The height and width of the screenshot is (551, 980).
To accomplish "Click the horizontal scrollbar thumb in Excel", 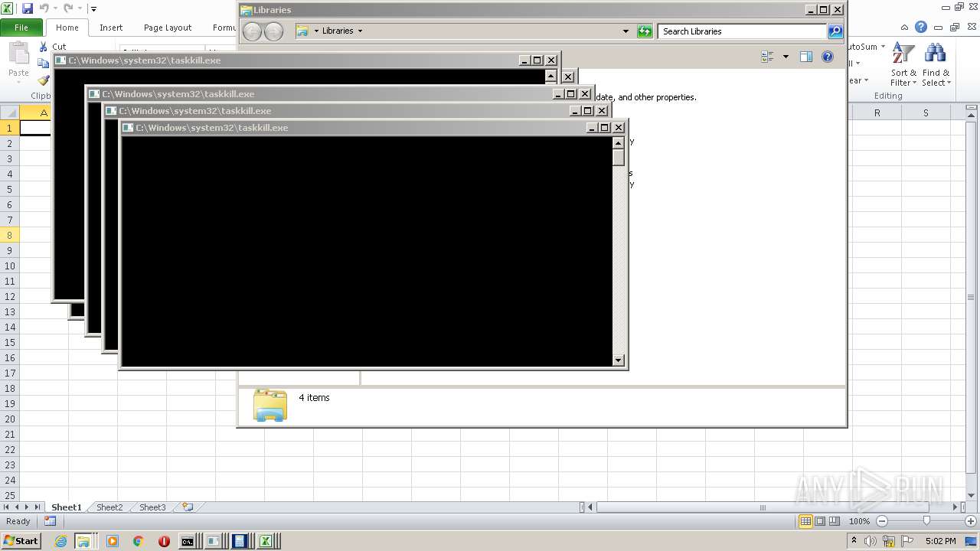I will 763,507.
